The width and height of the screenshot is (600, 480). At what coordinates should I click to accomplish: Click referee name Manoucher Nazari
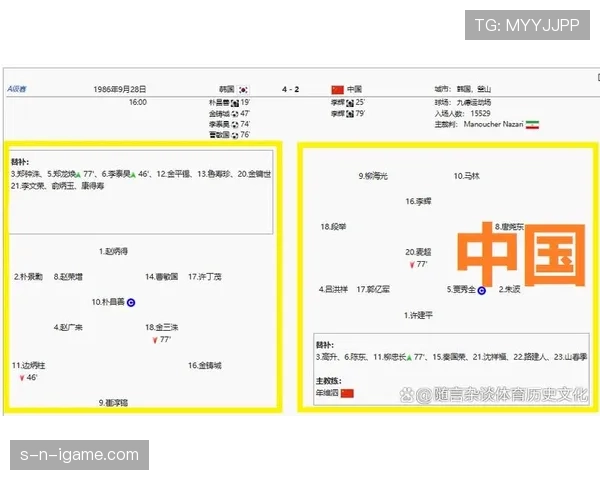point(493,124)
